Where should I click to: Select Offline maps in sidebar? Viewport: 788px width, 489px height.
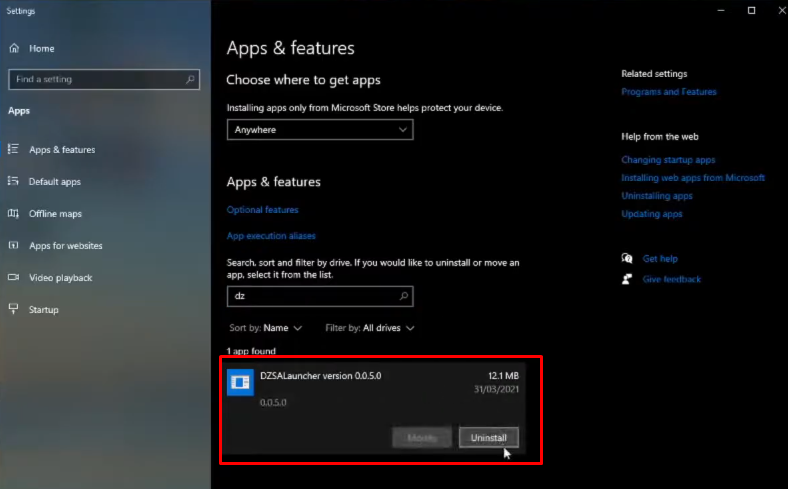click(55, 214)
